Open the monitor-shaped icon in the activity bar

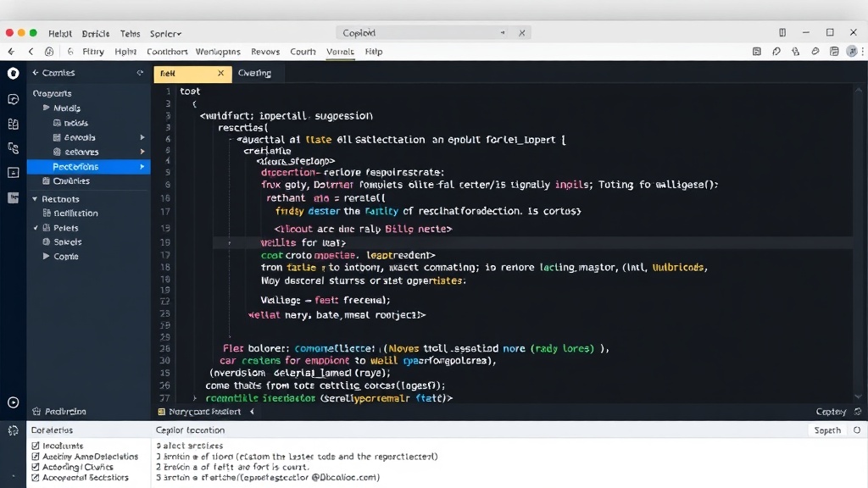coord(14,173)
